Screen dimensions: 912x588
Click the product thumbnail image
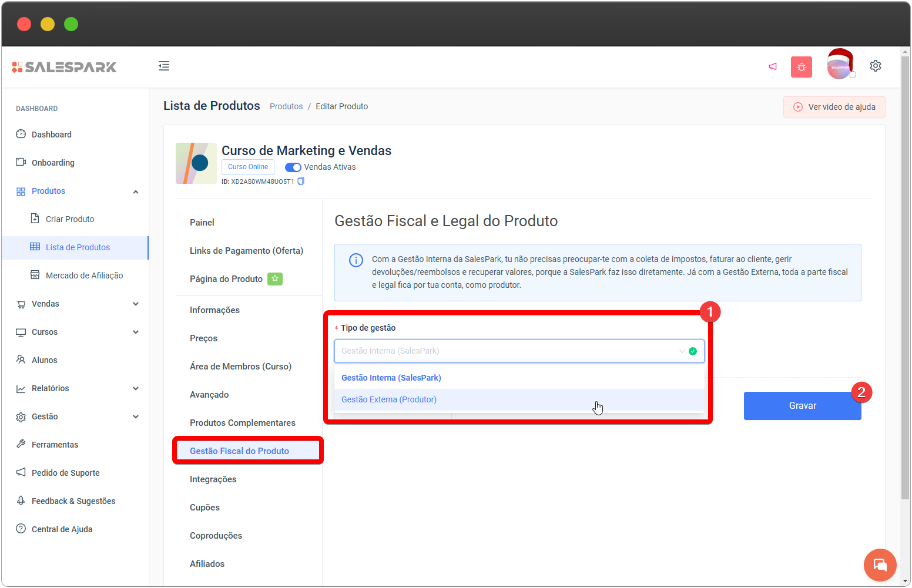pyautogui.click(x=196, y=163)
